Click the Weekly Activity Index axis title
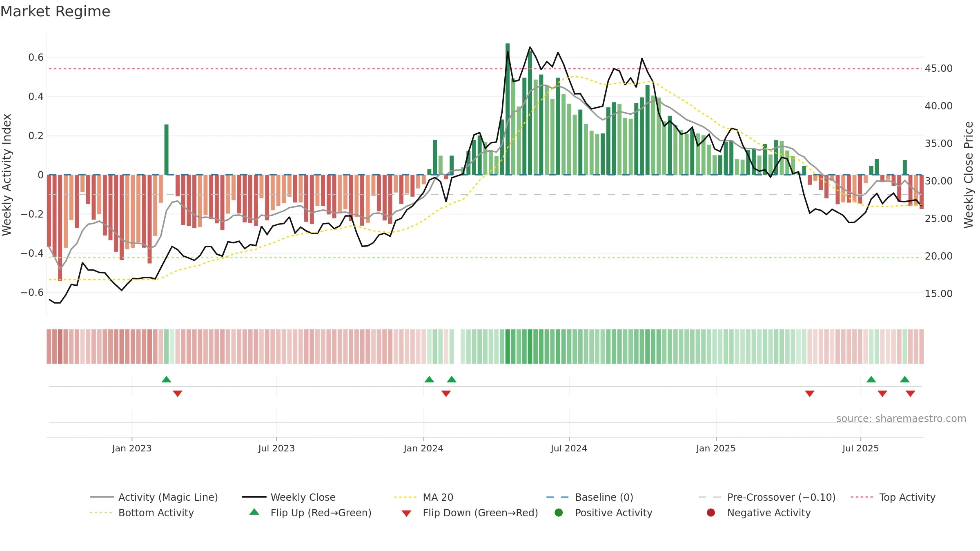The image size is (980, 551). coord(7,175)
